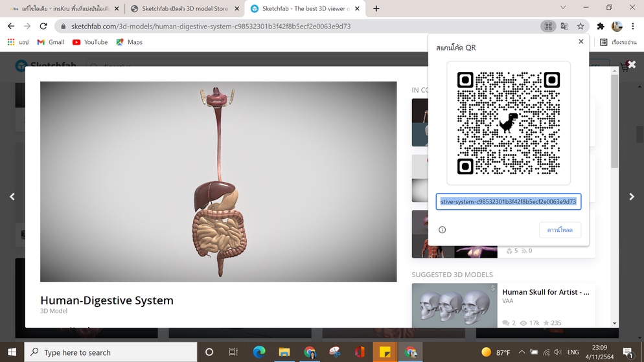Bookmark this page with the star icon

[x=581, y=27]
